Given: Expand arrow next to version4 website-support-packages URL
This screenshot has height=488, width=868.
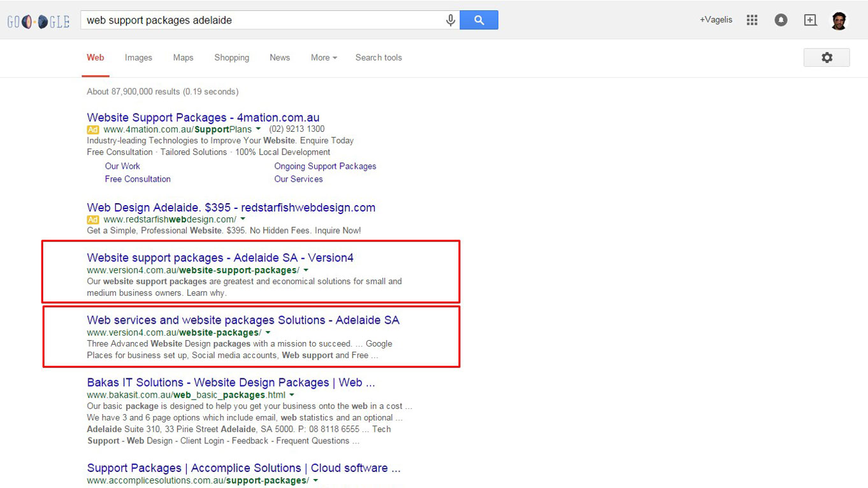Looking at the screenshot, I should click(306, 271).
